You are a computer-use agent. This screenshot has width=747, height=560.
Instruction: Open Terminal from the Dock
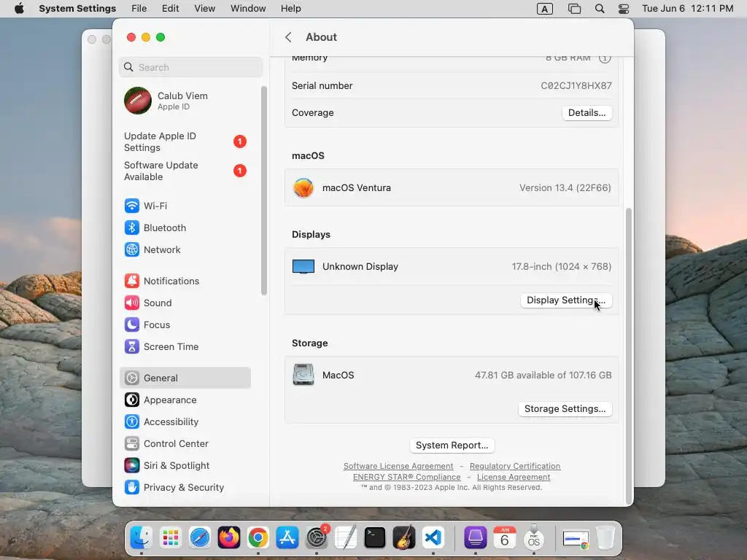[375, 538]
